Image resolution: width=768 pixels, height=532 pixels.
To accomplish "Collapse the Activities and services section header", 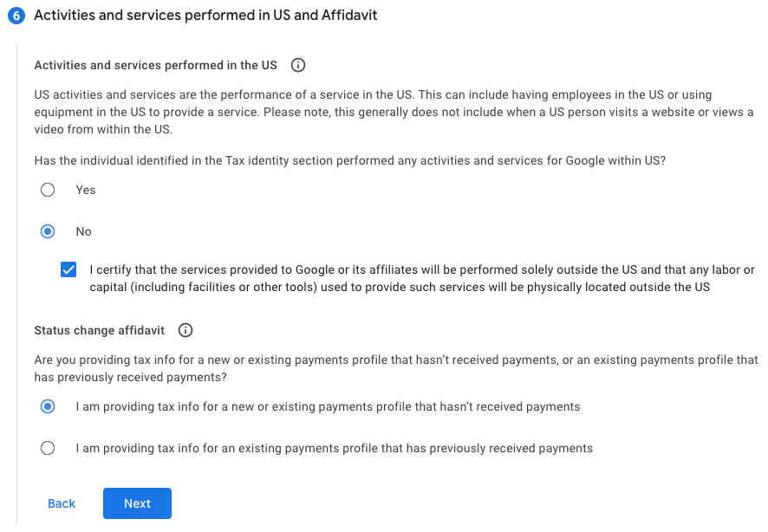I will point(205,16).
